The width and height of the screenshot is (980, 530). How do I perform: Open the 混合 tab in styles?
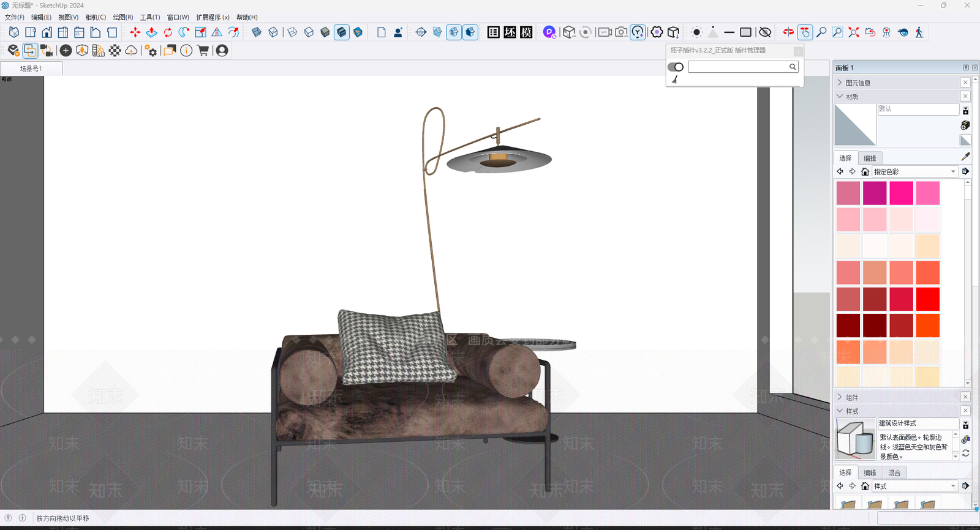tap(894, 472)
